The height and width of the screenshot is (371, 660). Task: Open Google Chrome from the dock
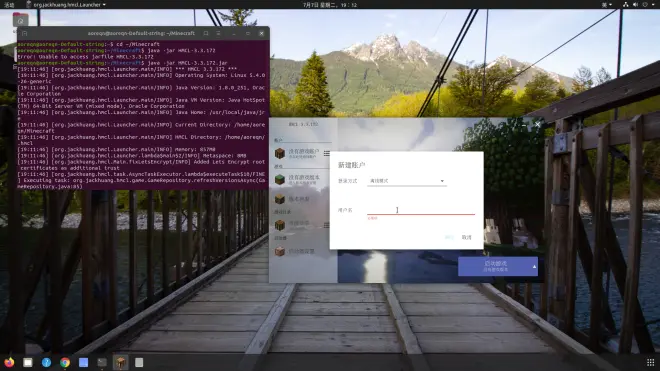click(65, 362)
